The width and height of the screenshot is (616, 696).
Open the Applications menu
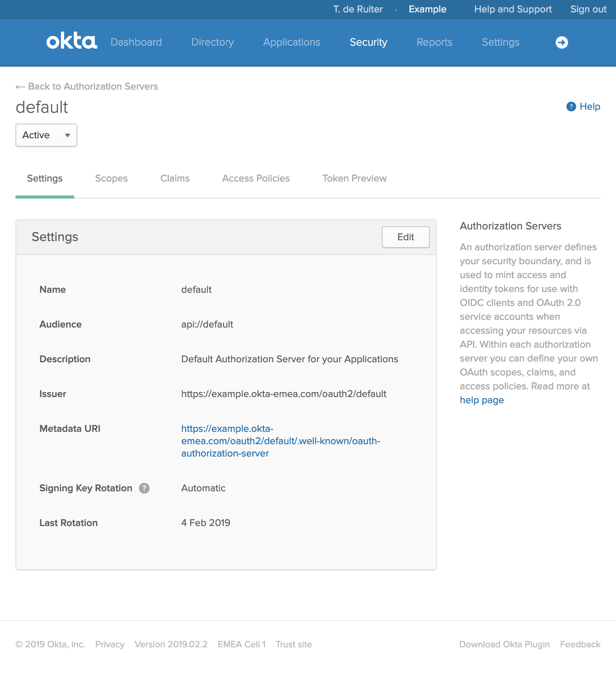click(292, 42)
